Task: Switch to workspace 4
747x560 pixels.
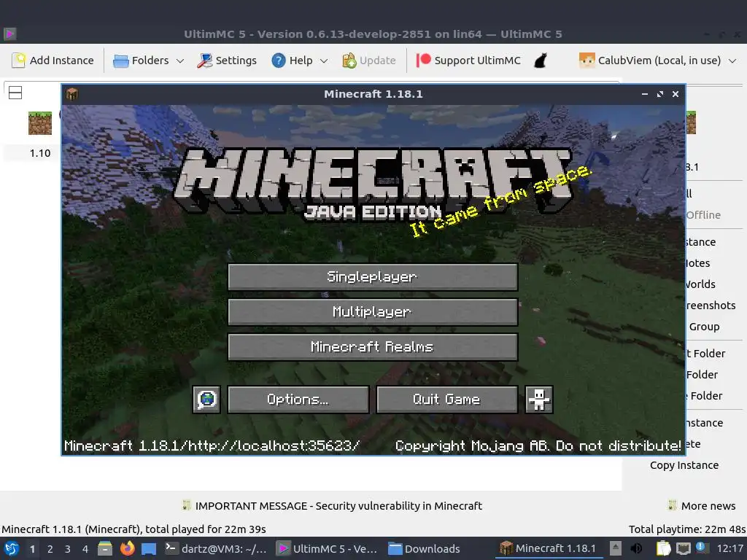Action: point(85,548)
